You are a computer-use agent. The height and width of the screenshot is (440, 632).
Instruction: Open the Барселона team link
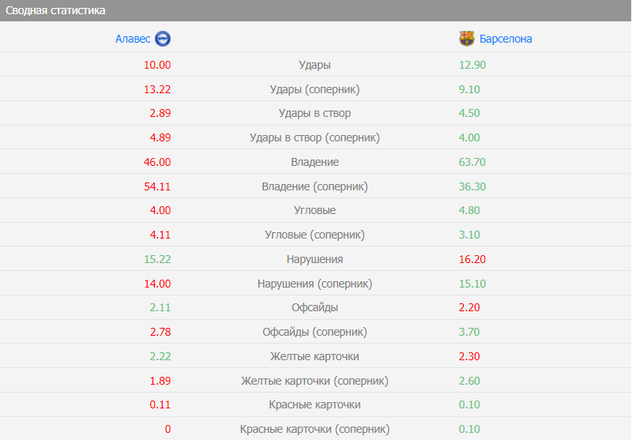pos(505,39)
